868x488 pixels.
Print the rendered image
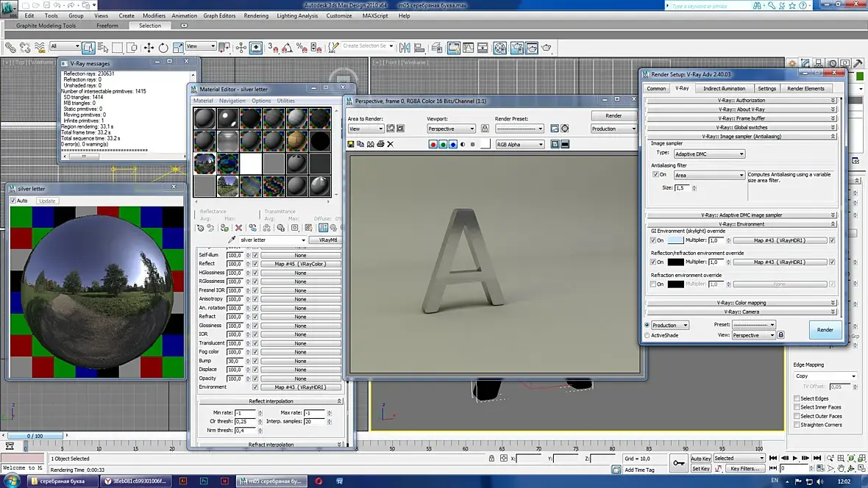coord(380,144)
